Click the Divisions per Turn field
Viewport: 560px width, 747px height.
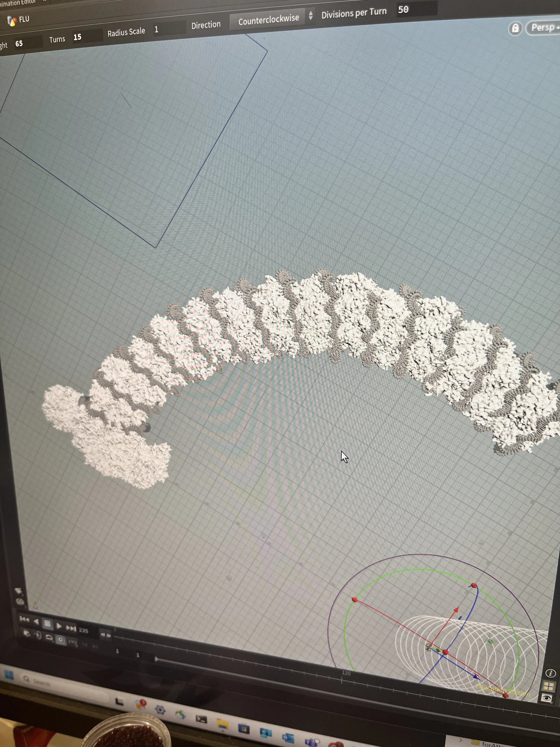[x=417, y=9]
